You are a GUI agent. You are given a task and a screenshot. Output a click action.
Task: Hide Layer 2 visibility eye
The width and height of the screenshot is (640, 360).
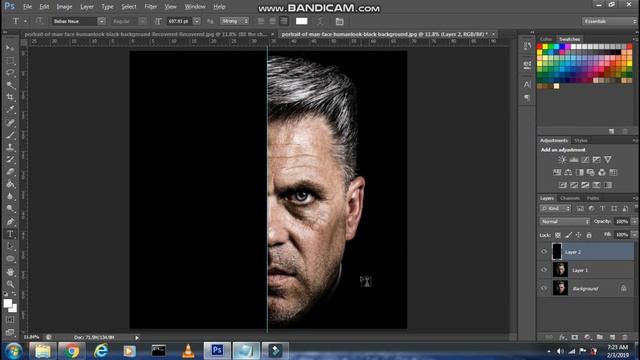(544, 252)
